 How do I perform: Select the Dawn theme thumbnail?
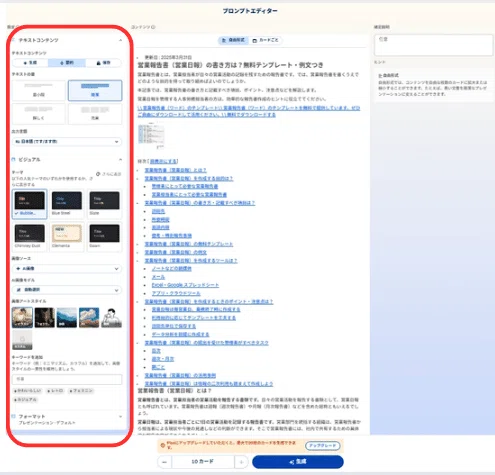[104, 236]
